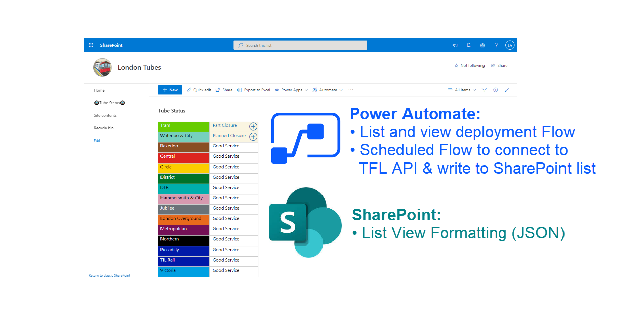The image size is (644, 322).
Task: Select the TfL Rail line cell
Action: click(x=184, y=261)
